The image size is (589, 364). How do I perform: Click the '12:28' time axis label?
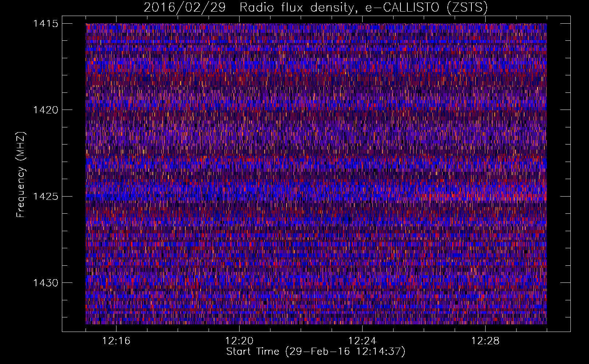[x=485, y=341]
